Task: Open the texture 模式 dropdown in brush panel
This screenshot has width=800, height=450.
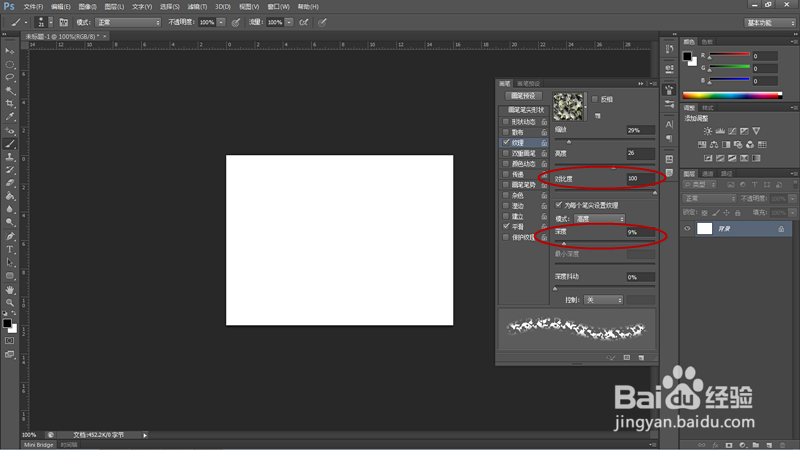Action: 599,219
